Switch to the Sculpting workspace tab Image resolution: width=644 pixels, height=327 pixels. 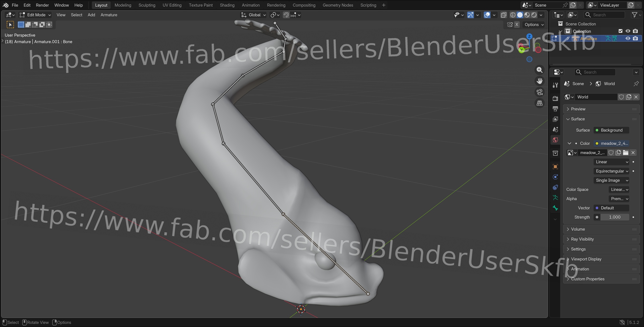click(x=147, y=5)
